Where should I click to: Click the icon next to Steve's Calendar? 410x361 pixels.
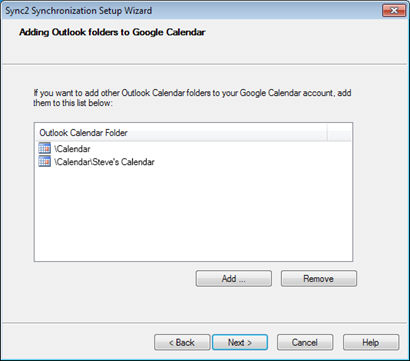[x=45, y=162]
